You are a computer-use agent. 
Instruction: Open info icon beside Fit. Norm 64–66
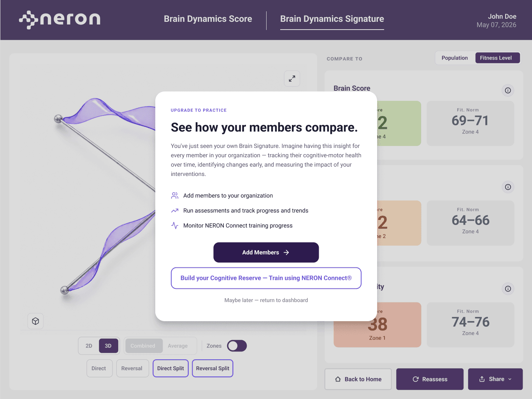508,187
